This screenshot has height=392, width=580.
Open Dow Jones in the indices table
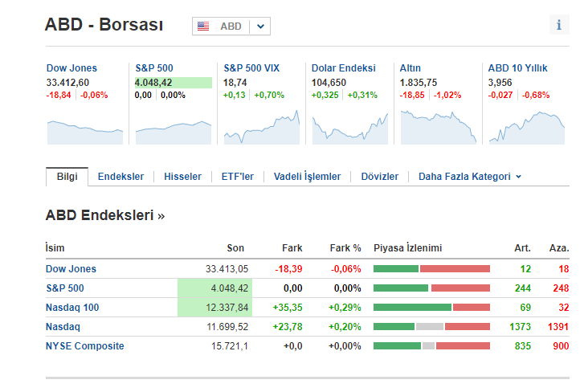tap(71, 269)
